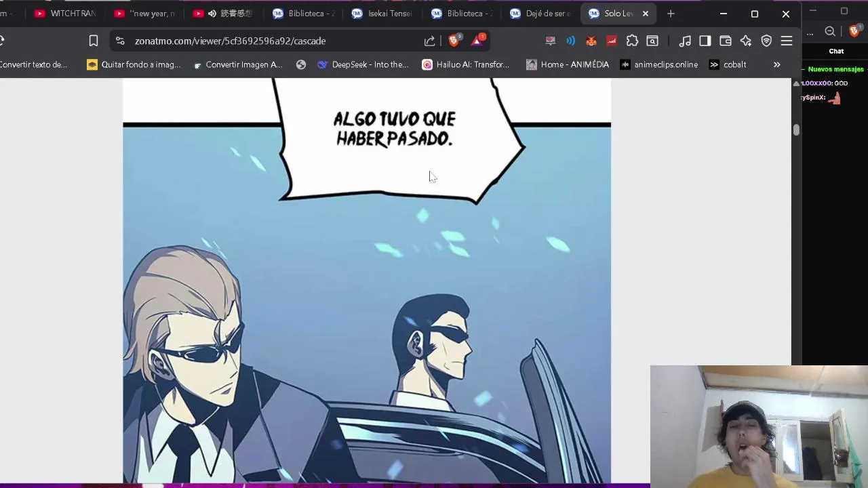
Task: Open site settings icon in address bar
Action: coord(120,41)
